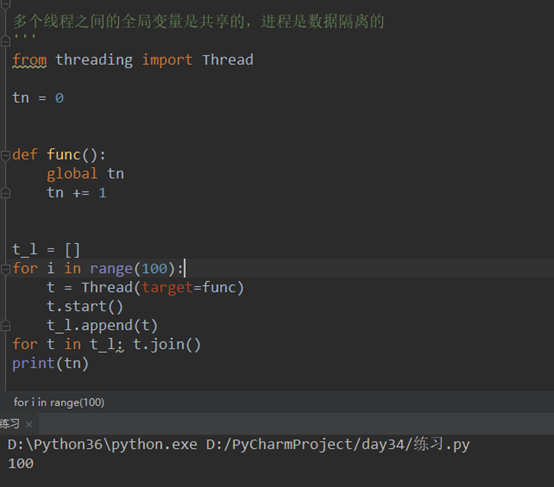Collapse the def func() fold marker
Screen dimensions: 554x487
tap(5, 156)
